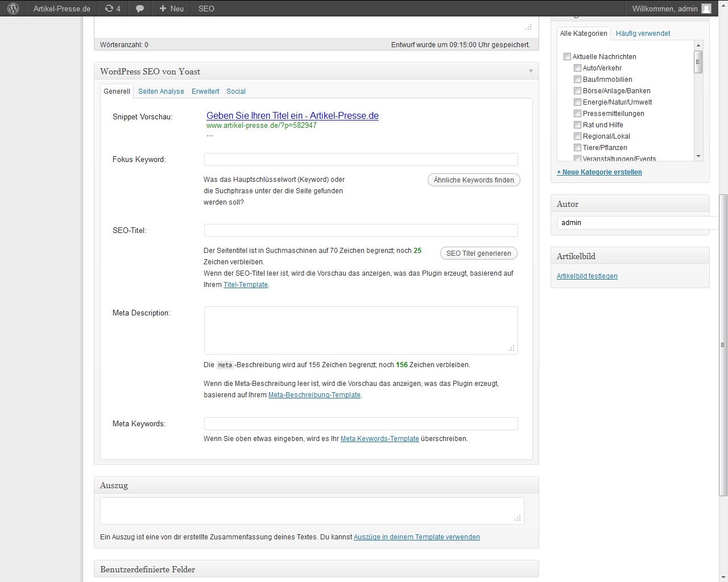Click the category list scroll up arrow
The image size is (728, 582).
tap(698, 44)
